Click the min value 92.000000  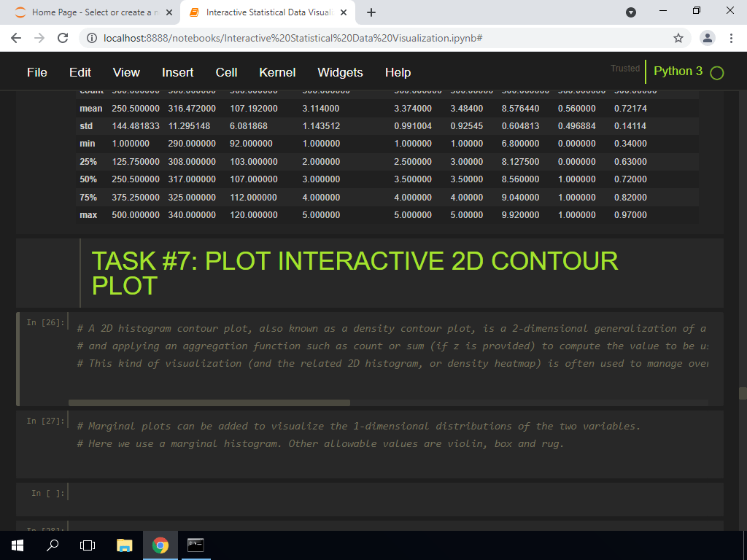point(251,144)
